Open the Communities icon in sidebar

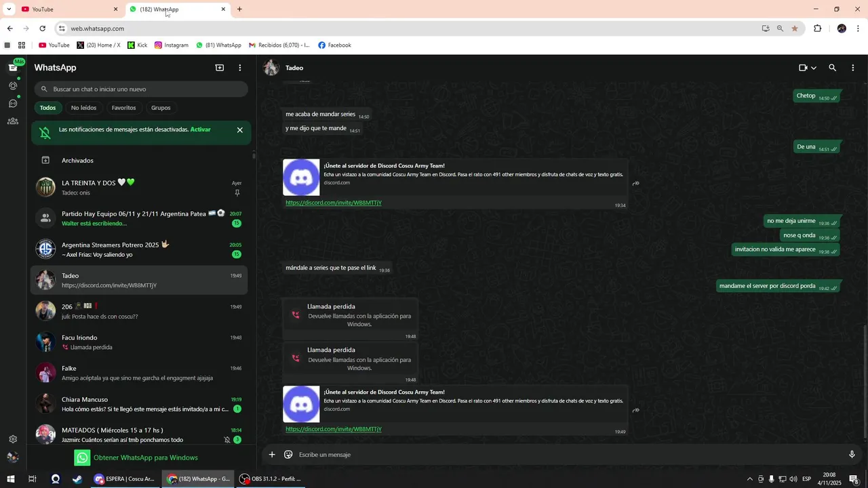pos(13,121)
